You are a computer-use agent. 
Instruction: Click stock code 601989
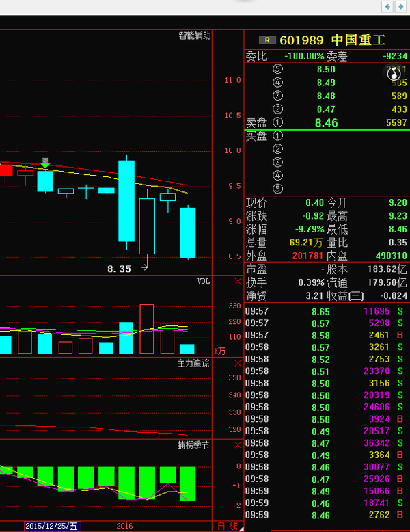point(301,40)
